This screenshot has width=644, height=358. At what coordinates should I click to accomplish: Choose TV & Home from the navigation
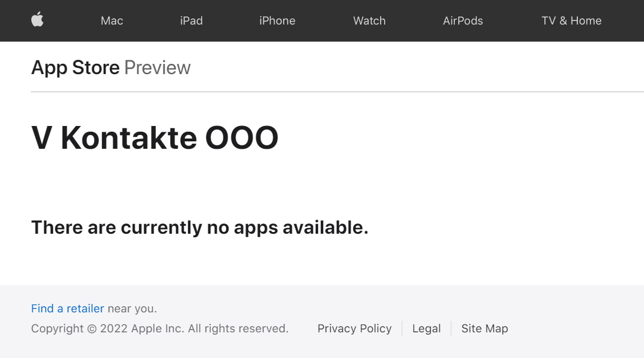coord(571,21)
